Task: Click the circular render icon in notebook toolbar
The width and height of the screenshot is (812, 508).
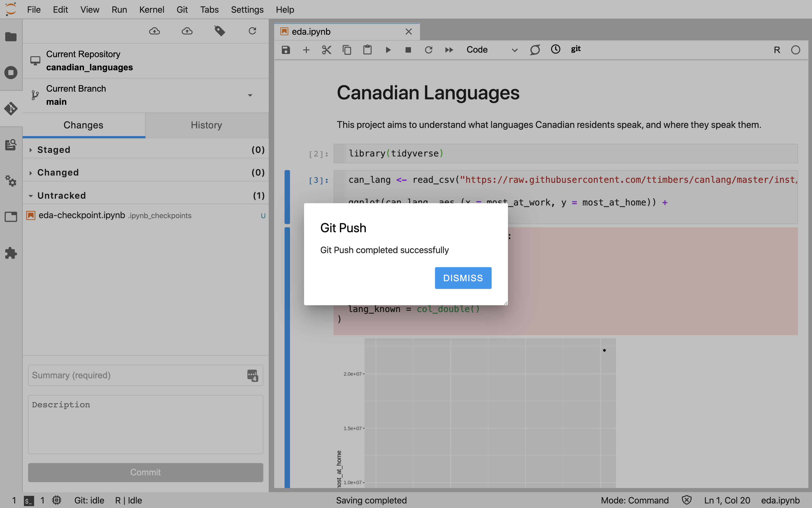Action: (535, 50)
